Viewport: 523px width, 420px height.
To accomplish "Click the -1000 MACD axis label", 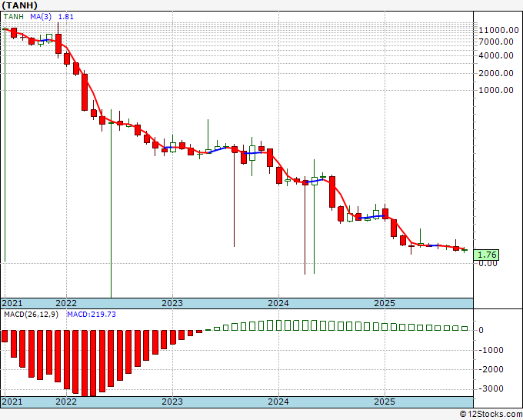I will coord(491,350).
